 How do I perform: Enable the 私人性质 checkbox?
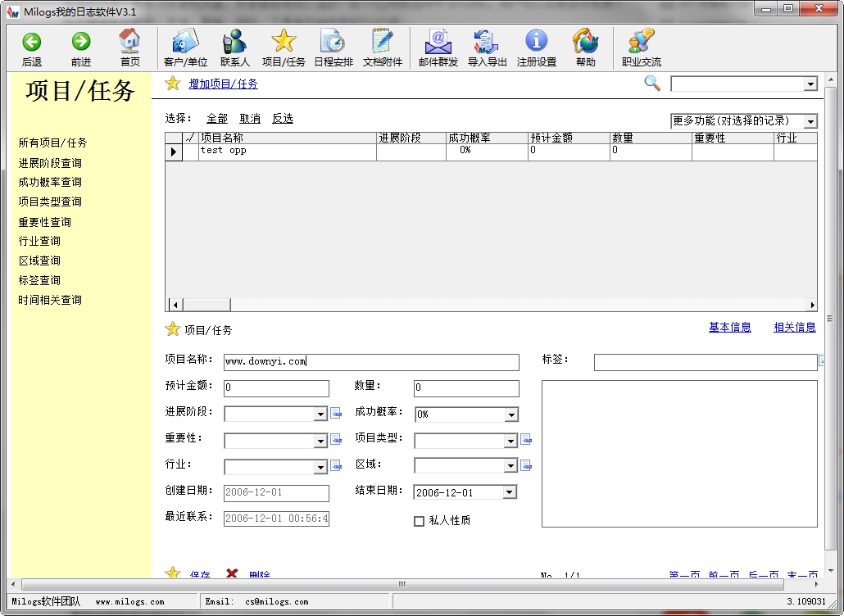pos(420,519)
